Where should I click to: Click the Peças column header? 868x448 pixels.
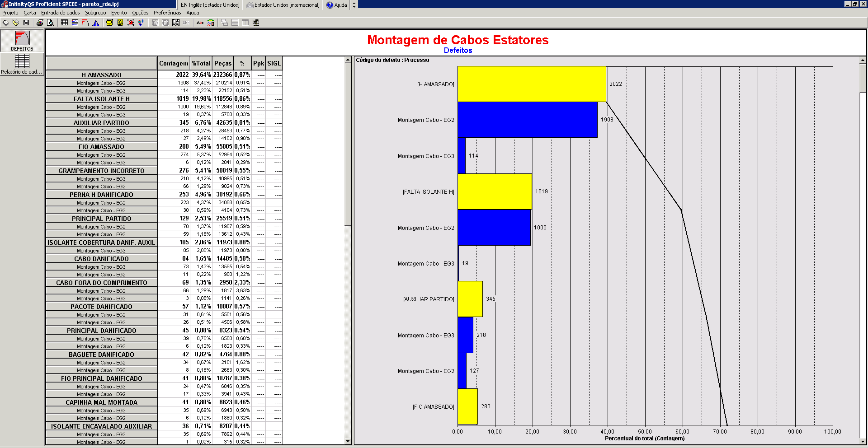pos(223,64)
